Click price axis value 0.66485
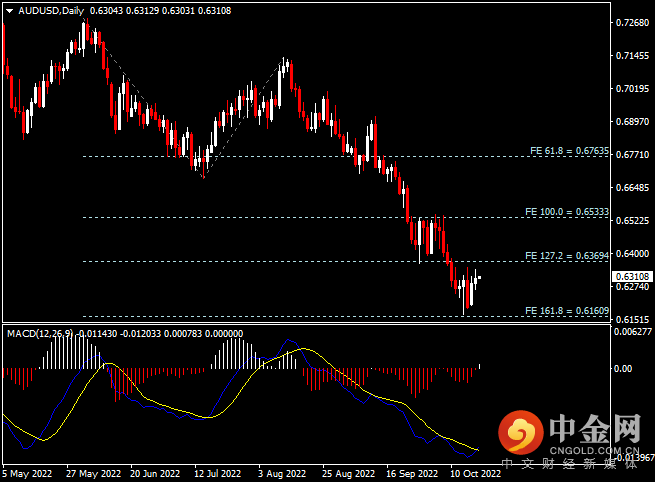 (633, 188)
